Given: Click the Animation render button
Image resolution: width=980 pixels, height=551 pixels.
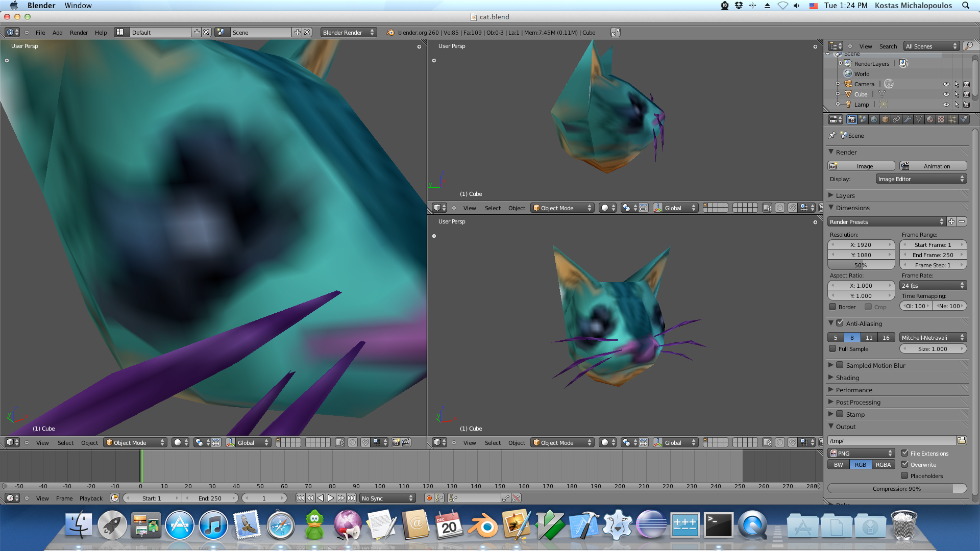Looking at the screenshot, I should coord(933,166).
